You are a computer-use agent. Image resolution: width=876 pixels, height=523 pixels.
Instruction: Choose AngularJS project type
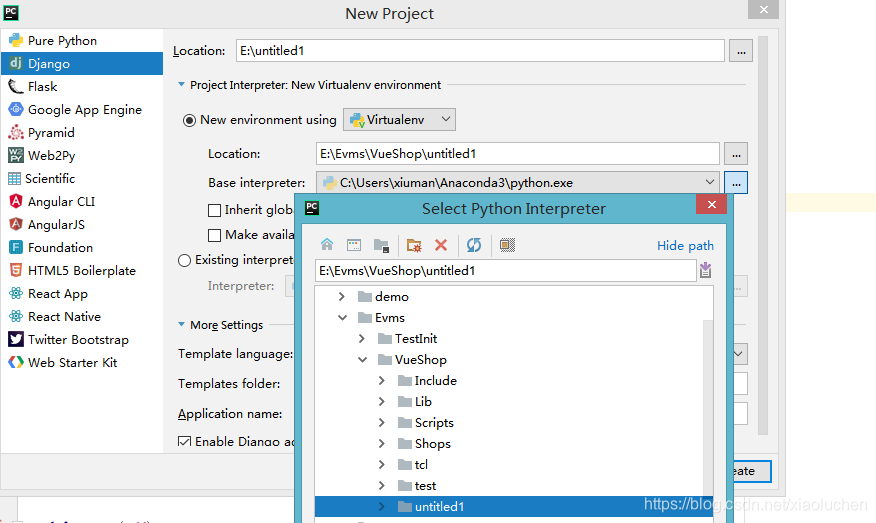coord(82,225)
